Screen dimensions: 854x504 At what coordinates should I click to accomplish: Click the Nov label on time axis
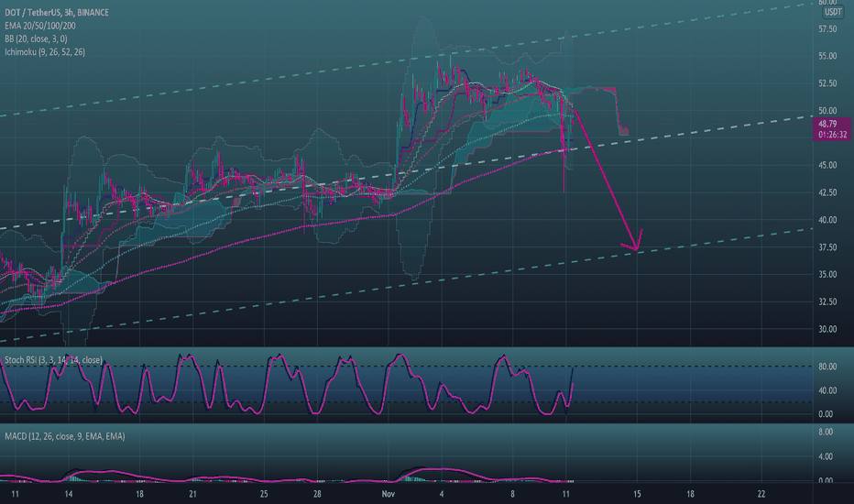pyautogui.click(x=388, y=494)
